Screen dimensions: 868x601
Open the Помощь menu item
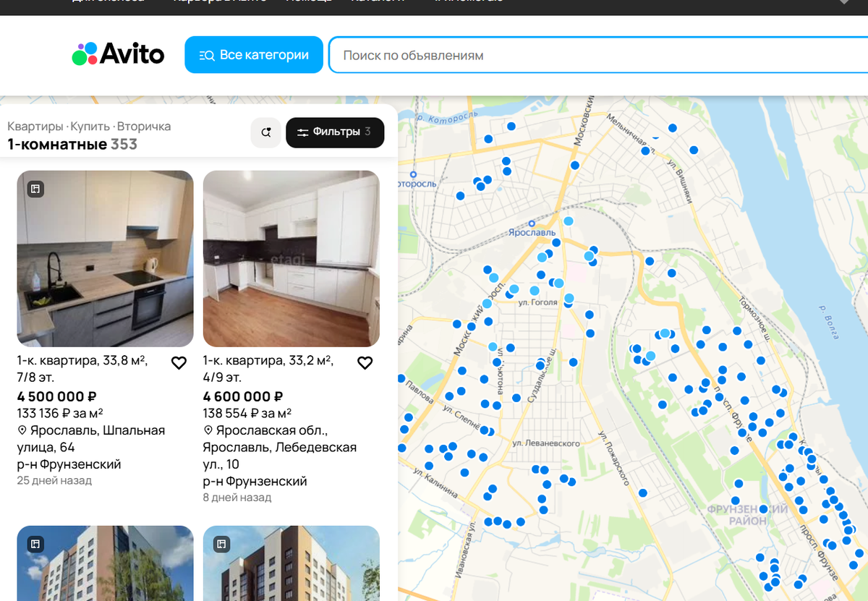tap(311, 1)
